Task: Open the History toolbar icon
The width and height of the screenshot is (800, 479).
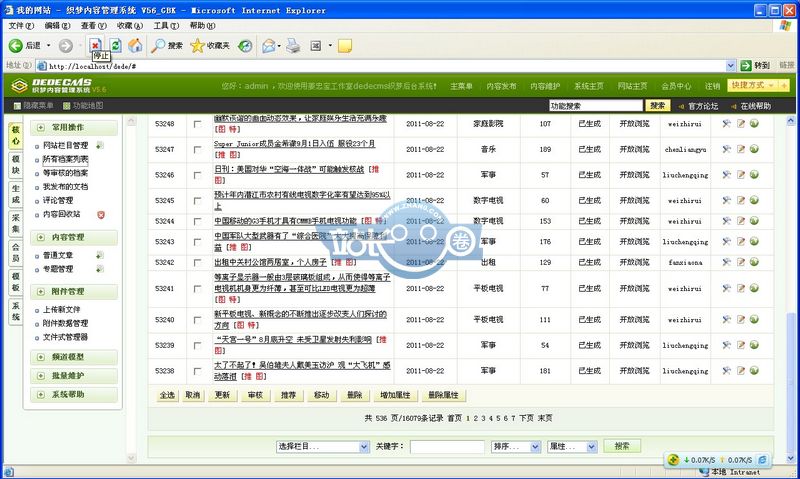Action: pyautogui.click(x=245, y=46)
